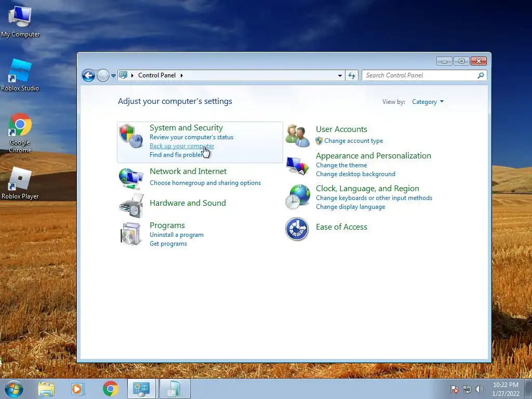
Task: Click Review your computer's status
Action: pyautogui.click(x=191, y=137)
